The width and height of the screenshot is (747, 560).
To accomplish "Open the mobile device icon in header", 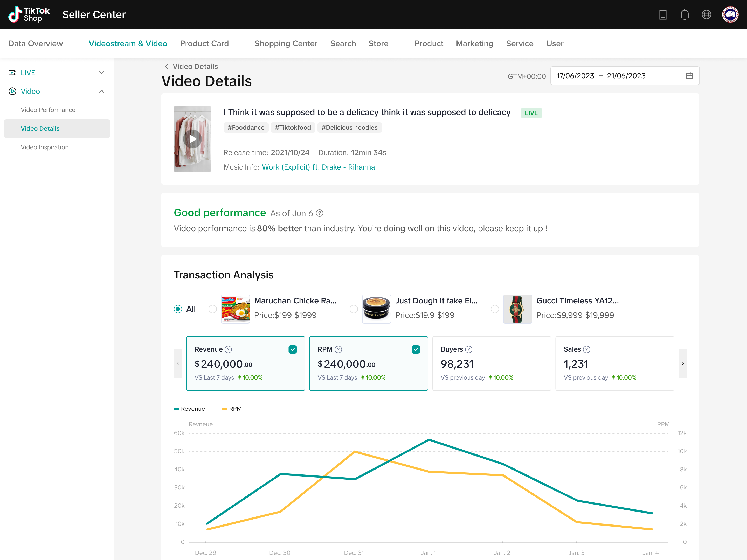I will [663, 15].
